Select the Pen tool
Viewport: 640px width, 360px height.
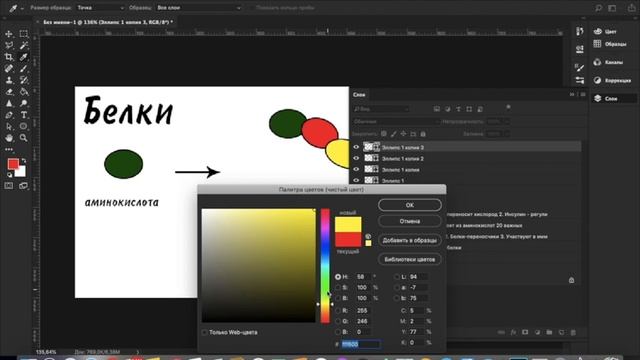[9, 115]
